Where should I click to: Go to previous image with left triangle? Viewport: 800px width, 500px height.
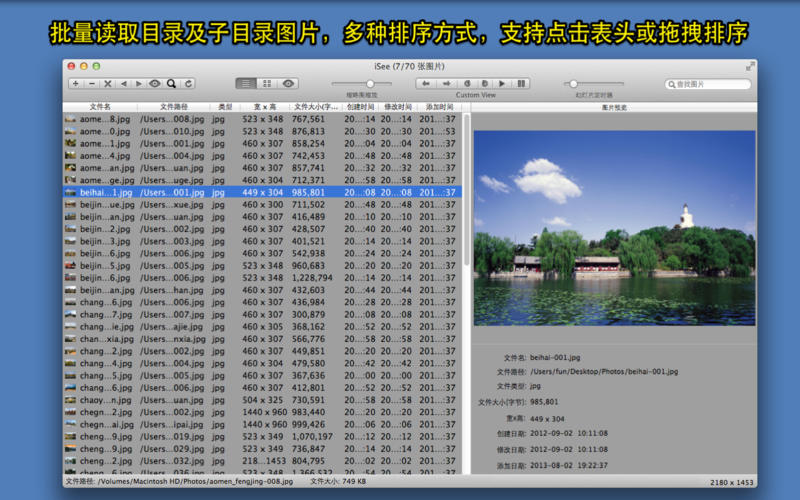click(x=123, y=84)
